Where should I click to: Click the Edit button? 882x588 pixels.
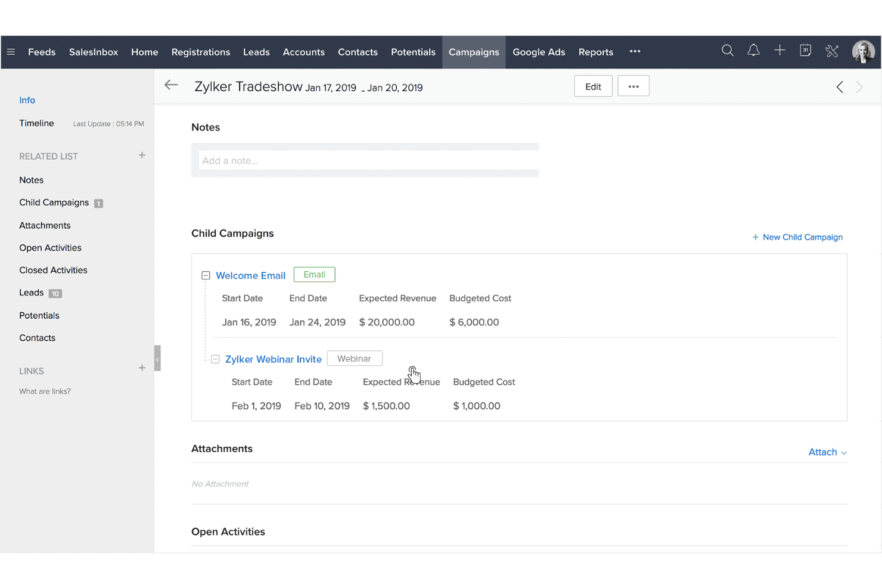tap(593, 86)
